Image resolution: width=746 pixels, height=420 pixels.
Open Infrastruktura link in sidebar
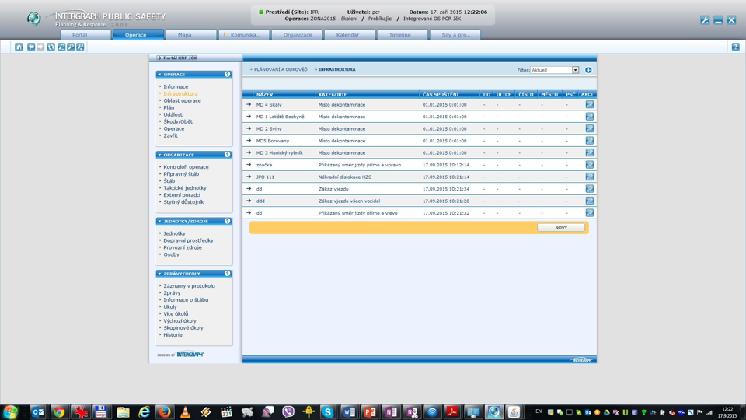coord(180,94)
